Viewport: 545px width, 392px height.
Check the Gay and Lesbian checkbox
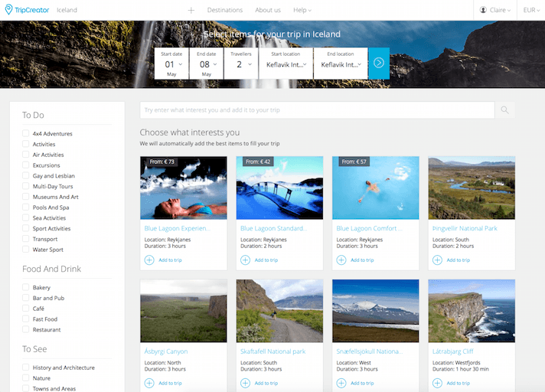pos(26,175)
